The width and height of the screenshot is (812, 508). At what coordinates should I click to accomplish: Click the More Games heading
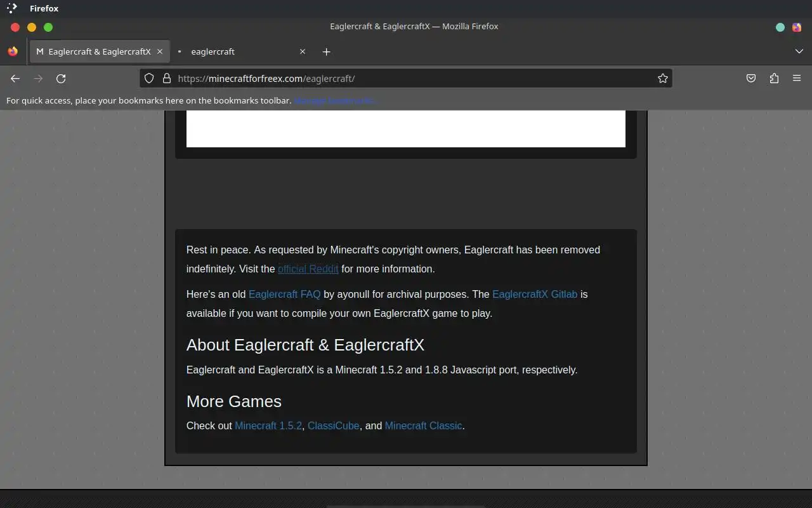(234, 401)
